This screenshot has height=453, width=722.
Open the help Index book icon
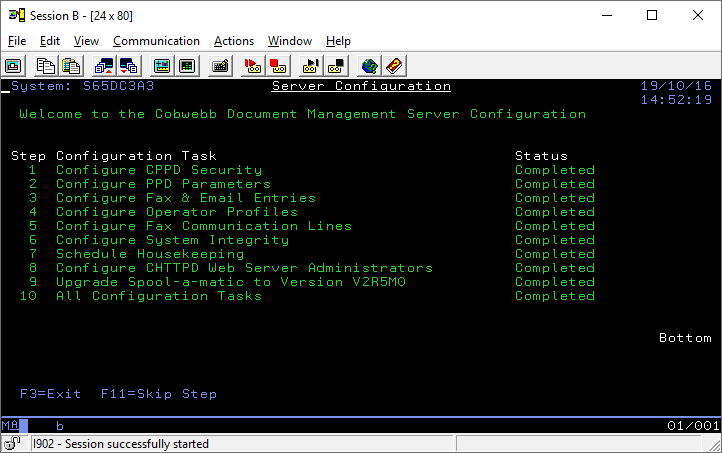pyautogui.click(x=395, y=66)
